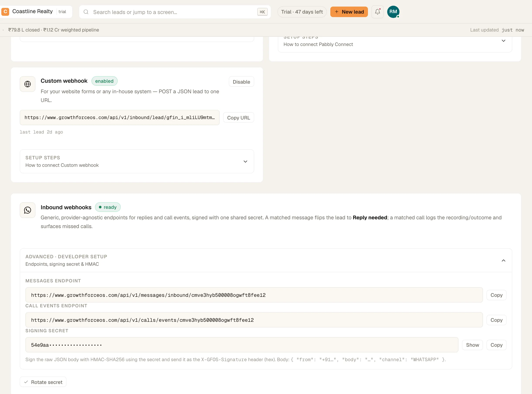This screenshot has width=532, height=394.
Task: Click the trial tag beside Coastline Realty
Action: pos(62,12)
